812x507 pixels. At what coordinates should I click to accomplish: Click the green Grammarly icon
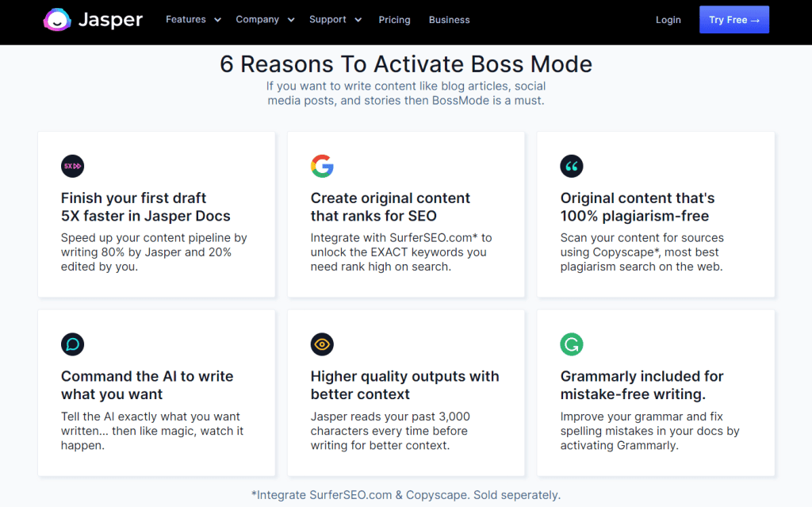click(x=572, y=344)
